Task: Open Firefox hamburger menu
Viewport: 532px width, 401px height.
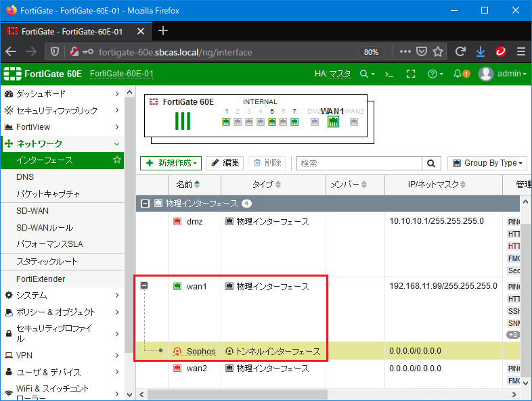Action: pyautogui.click(x=521, y=52)
